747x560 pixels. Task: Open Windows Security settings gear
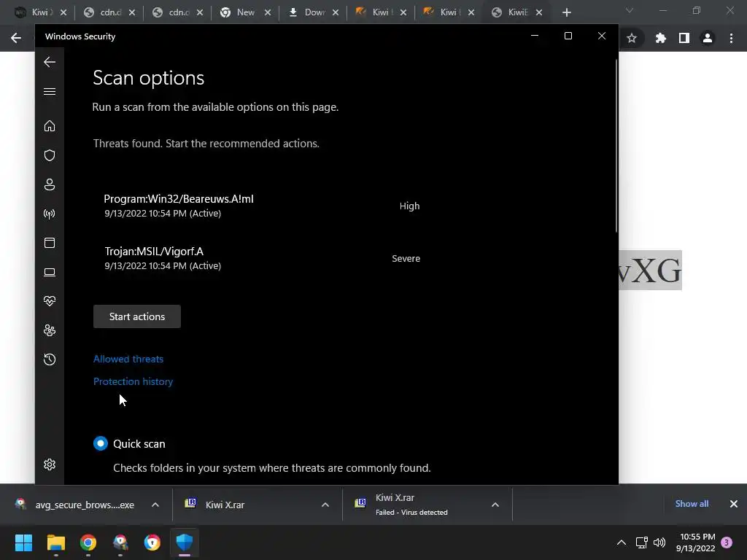[50, 464]
